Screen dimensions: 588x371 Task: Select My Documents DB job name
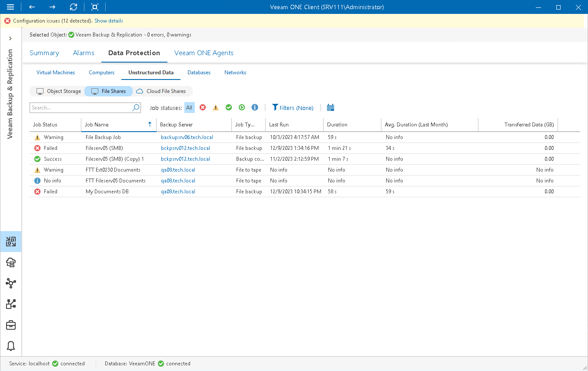[x=107, y=192]
